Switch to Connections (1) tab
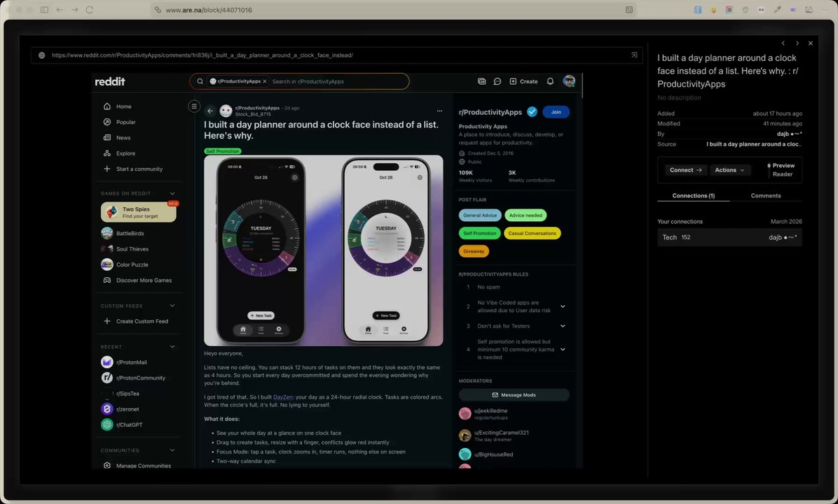838x504 pixels. point(693,196)
